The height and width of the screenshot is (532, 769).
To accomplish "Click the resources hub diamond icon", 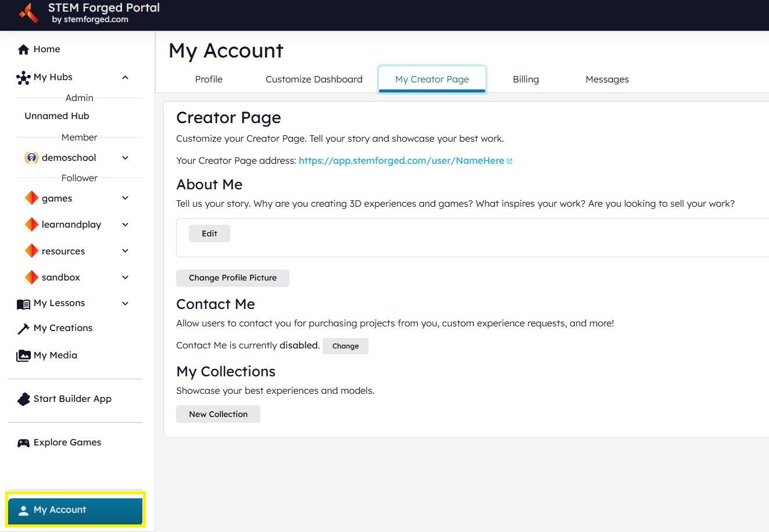I will click(x=31, y=251).
